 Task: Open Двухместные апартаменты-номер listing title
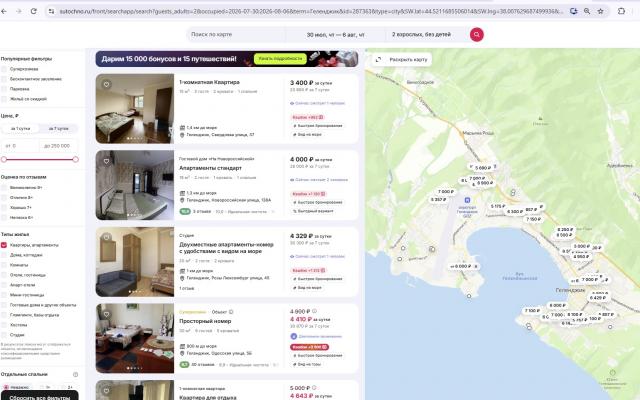pyautogui.click(x=226, y=248)
